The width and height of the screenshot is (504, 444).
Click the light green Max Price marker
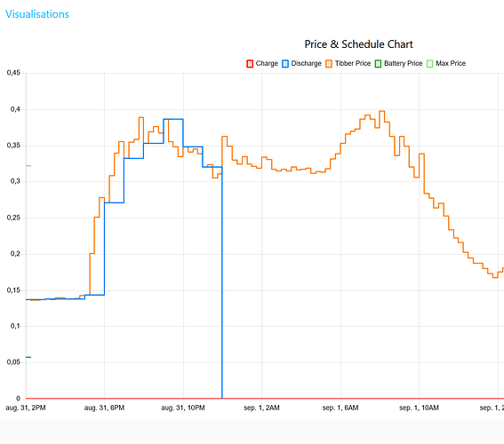tap(28, 166)
